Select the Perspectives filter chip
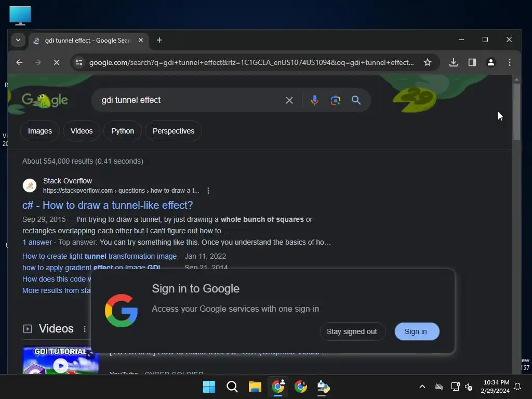This screenshot has width=532, height=399. [174, 131]
